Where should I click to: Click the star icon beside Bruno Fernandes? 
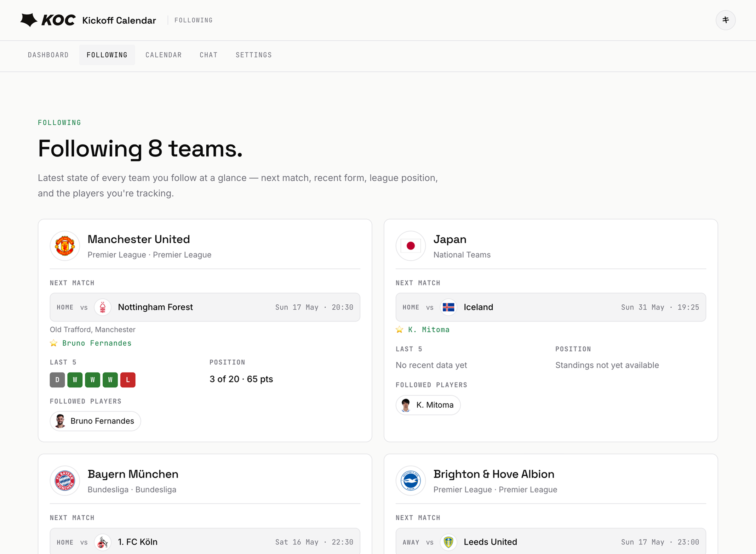54,343
